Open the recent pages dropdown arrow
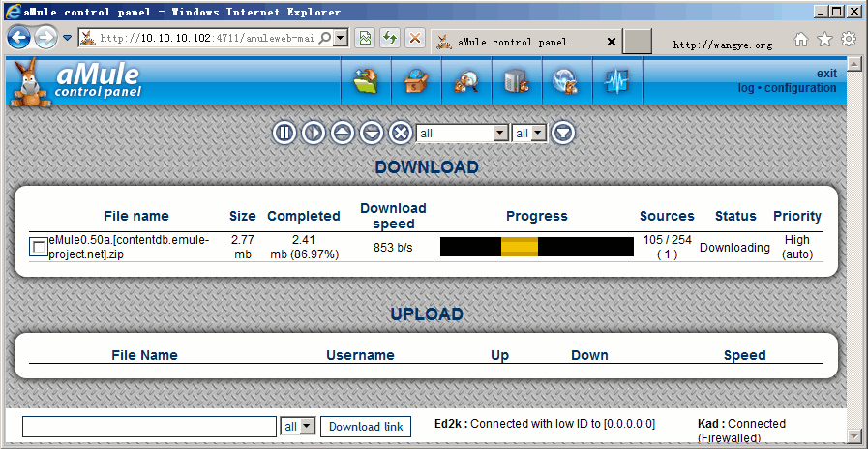 coord(67,38)
